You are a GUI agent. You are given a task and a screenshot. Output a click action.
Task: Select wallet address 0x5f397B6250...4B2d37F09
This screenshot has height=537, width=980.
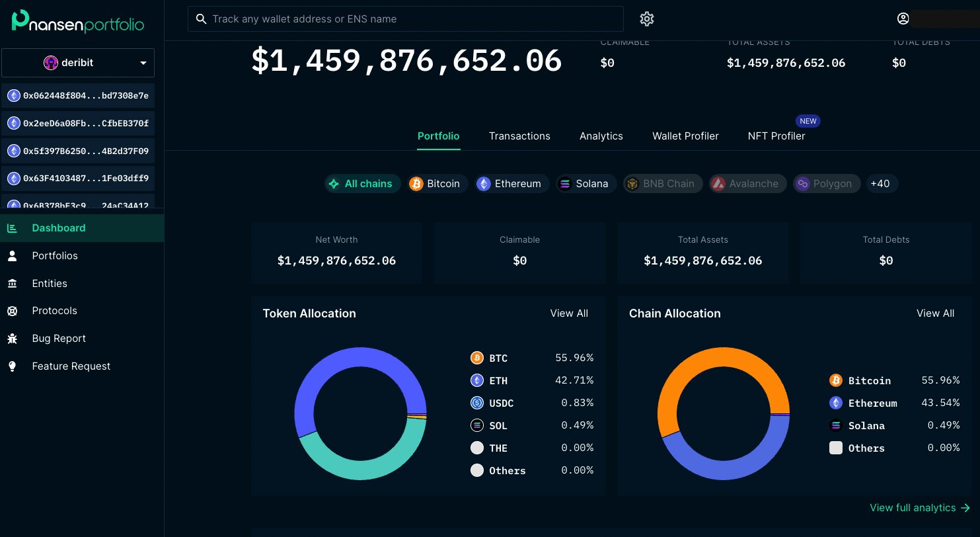(78, 151)
